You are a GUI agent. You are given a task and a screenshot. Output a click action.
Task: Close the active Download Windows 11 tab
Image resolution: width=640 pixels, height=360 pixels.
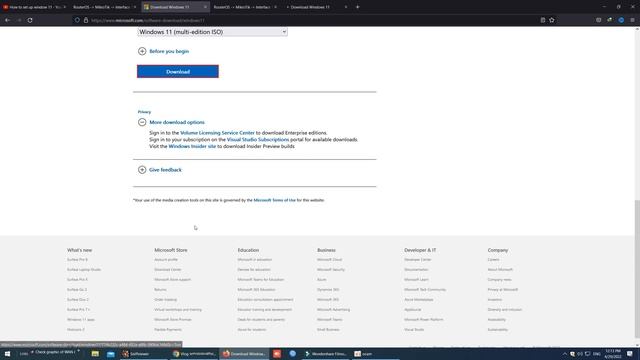(205, 7)
